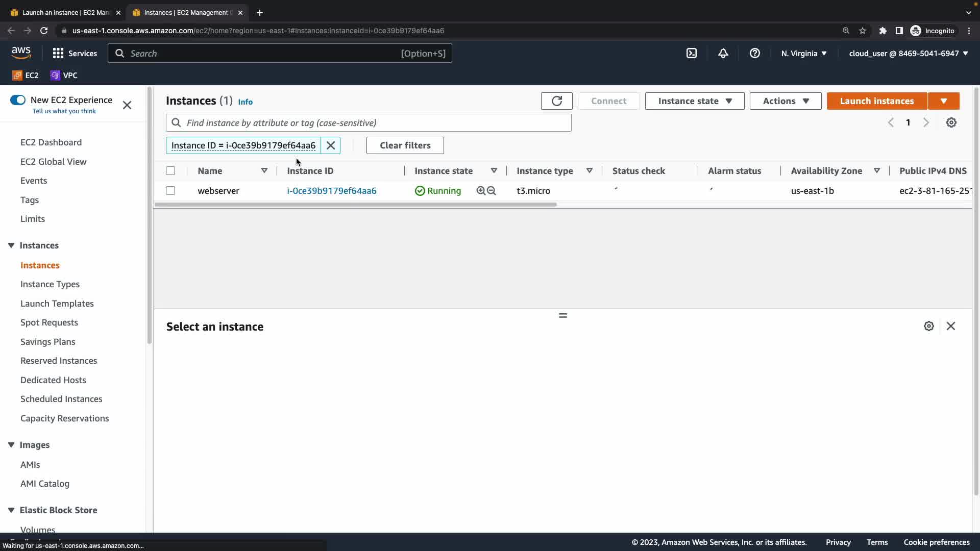Refresh the instances list

556,101
